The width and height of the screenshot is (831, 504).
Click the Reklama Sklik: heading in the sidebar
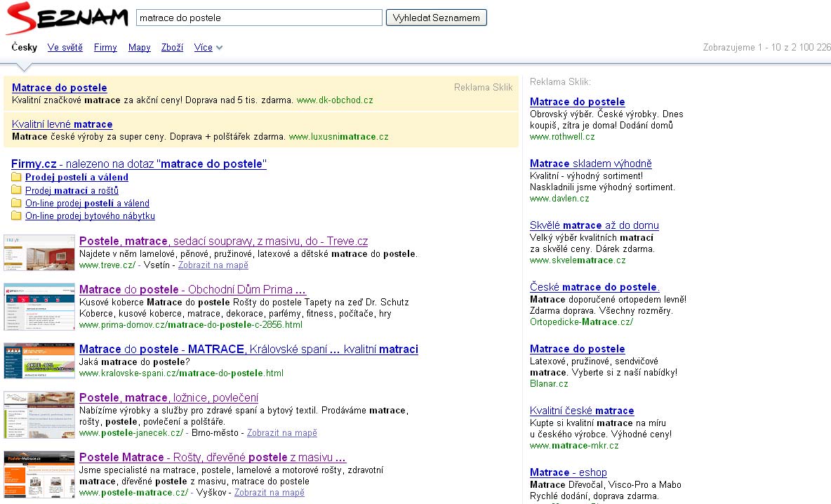point(560,81)
